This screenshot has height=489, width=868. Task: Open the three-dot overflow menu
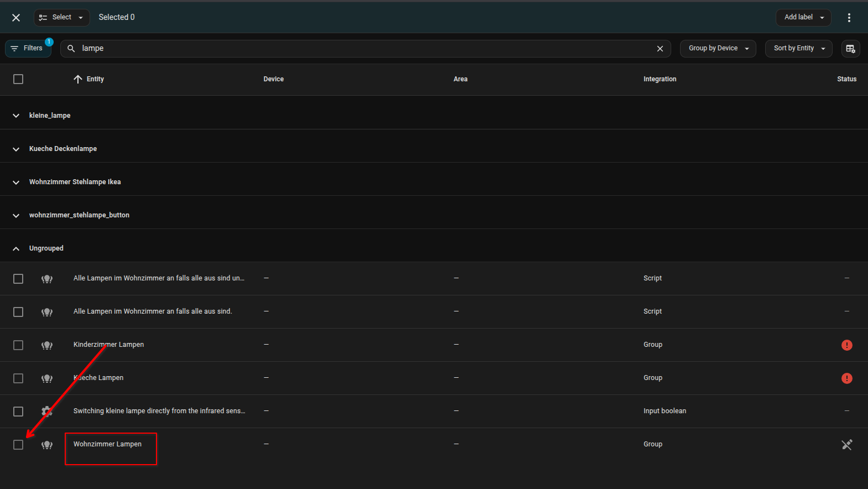849,18
